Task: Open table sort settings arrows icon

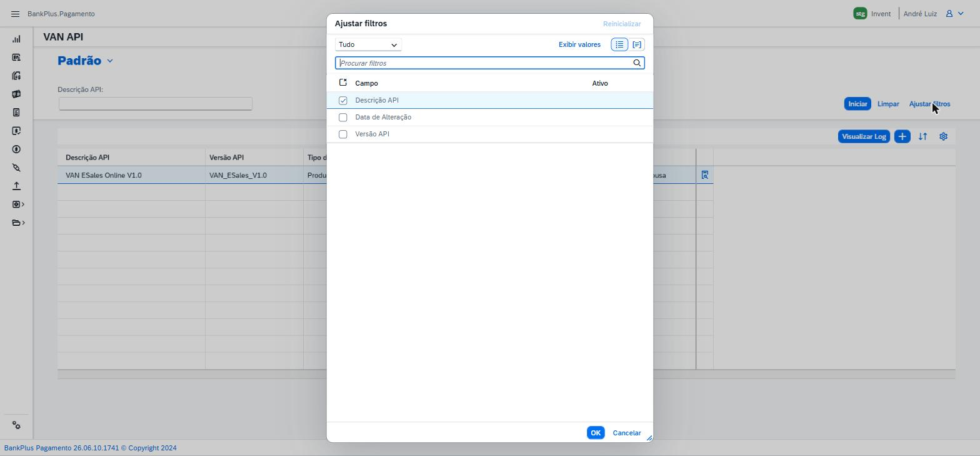Action: (922, 136)
